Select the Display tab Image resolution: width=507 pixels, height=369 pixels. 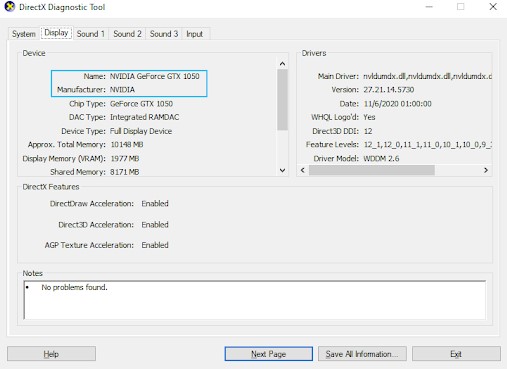(x=56, y=33)
